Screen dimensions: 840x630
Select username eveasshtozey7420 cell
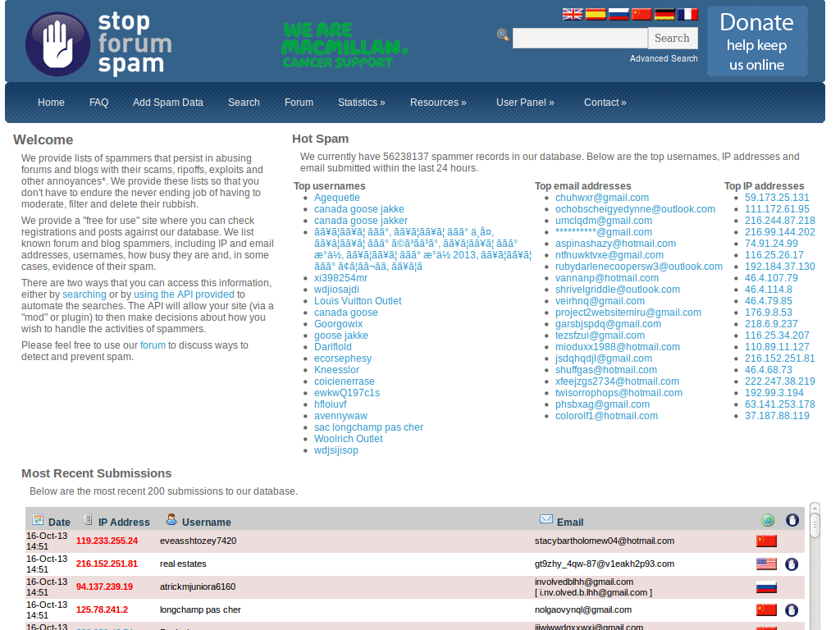click(199, 541)
